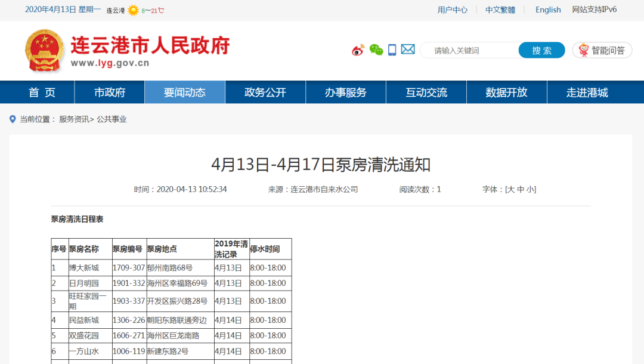Open the mobile phone version icon

[392, 50]
